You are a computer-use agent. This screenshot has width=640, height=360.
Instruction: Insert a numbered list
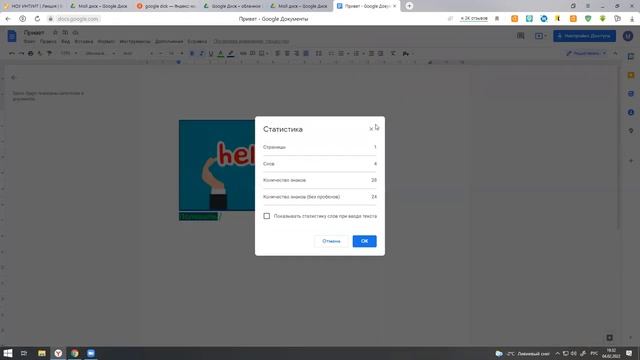[356, 53]
